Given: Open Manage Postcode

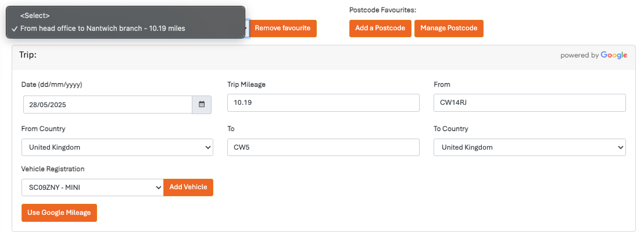Looking at the screenshot, I should [449, 29].
